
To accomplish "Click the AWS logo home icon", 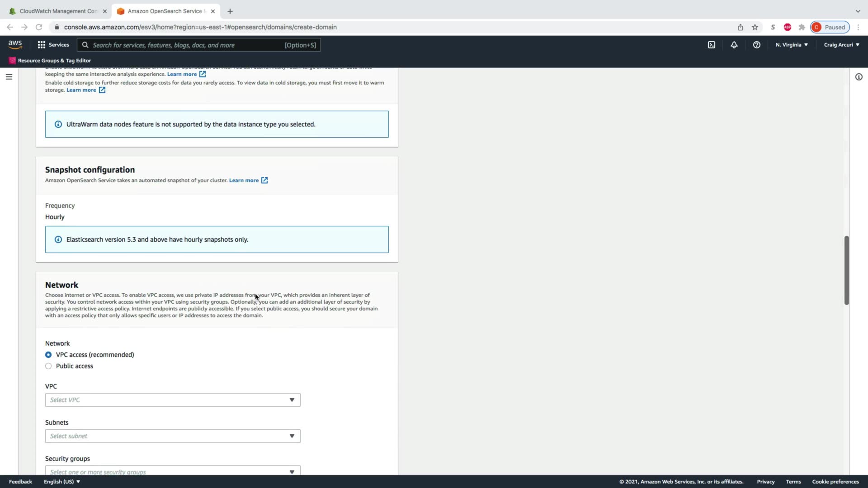I will point(15,44).
